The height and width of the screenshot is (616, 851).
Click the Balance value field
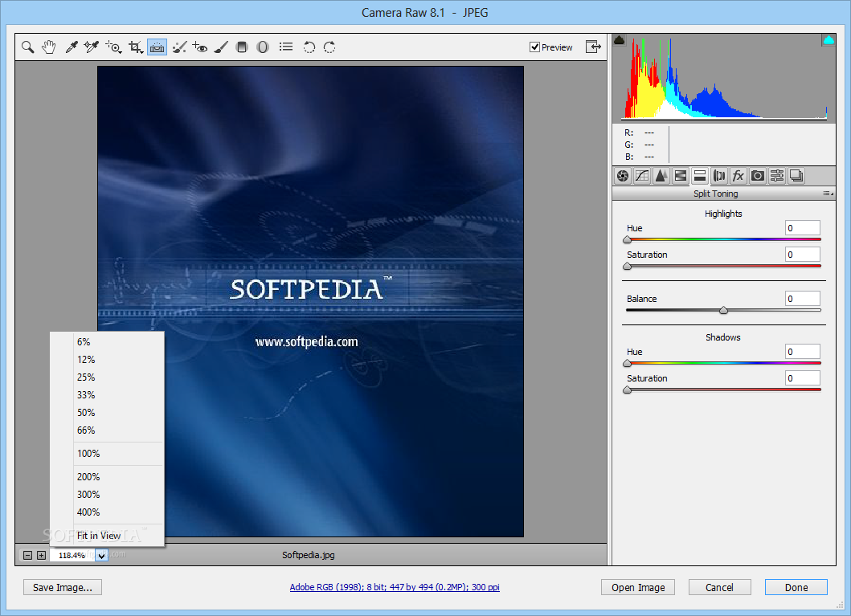click(802, 299)
